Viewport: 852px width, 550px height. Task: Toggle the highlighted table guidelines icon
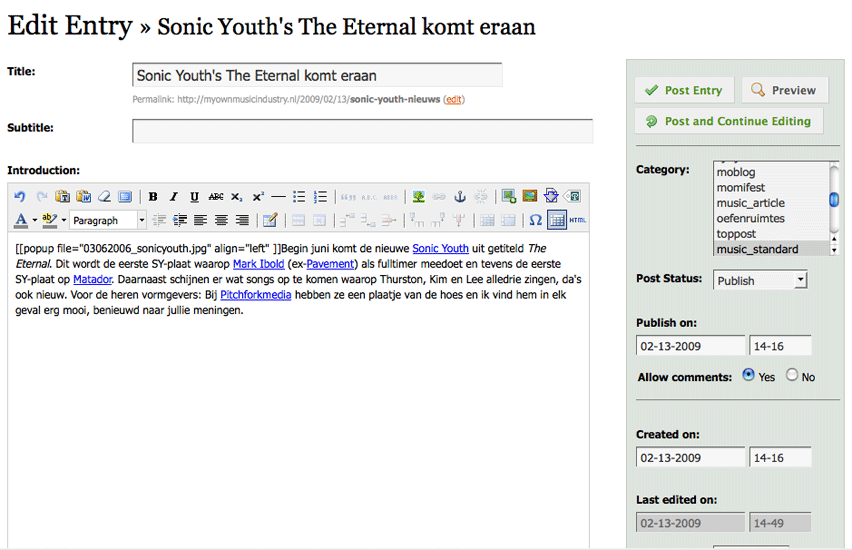coord(557,220)
